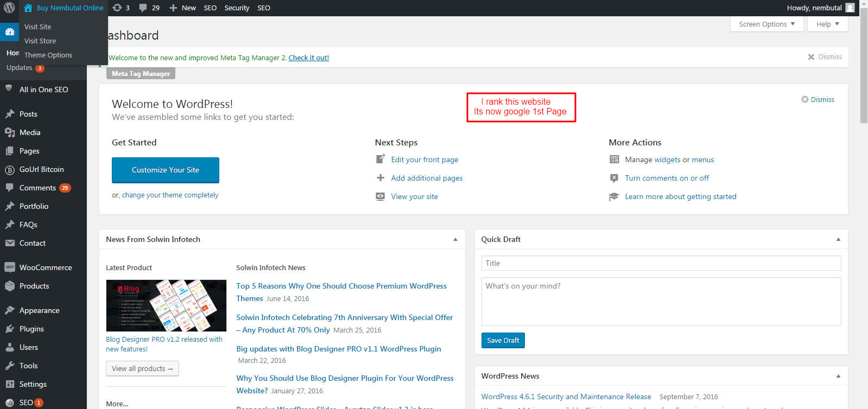Screen dimensions: 868x409
Task: Open the Check it out link
Action: [x=308, y=57]
